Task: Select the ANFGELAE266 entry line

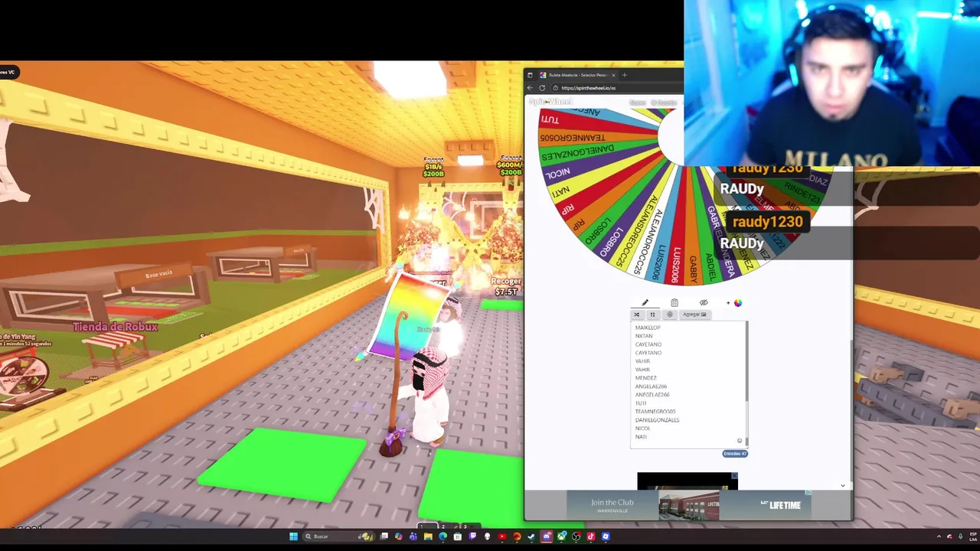Action: 652,395
